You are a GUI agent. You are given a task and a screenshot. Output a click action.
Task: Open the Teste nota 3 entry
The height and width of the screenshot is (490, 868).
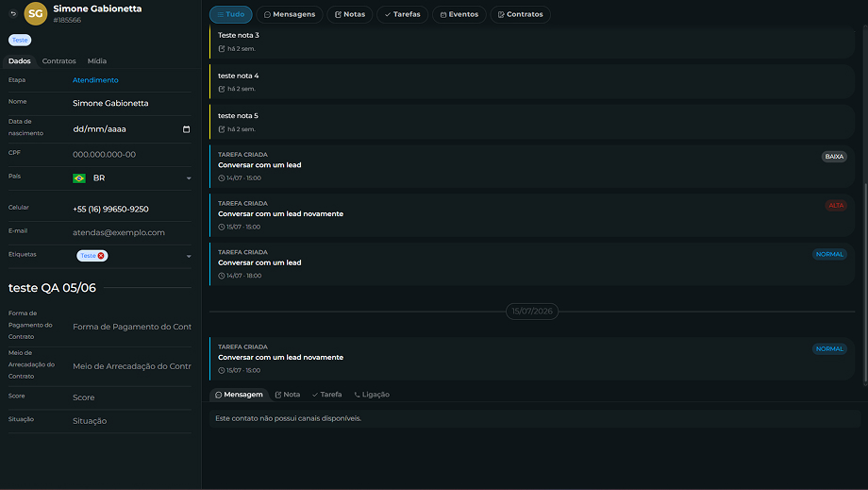click(532, 42)
